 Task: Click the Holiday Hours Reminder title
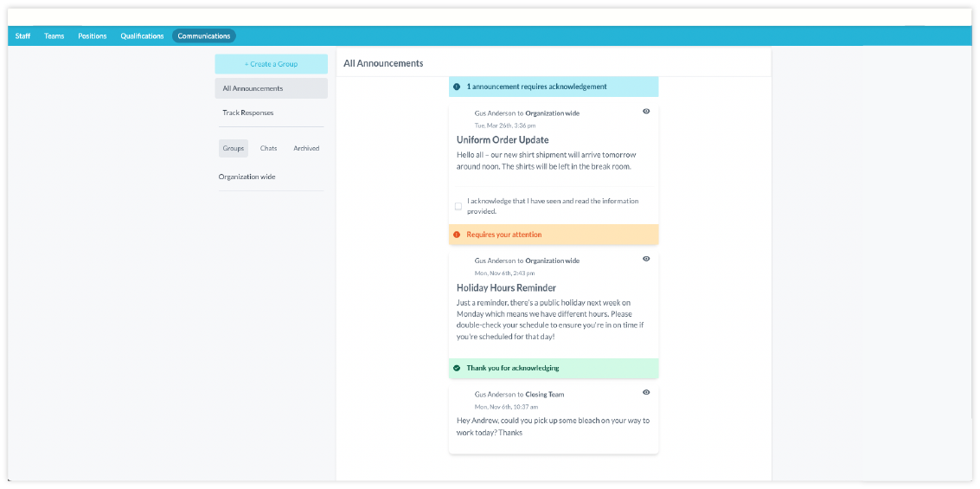pyautogui.click(x=506, y=287)
